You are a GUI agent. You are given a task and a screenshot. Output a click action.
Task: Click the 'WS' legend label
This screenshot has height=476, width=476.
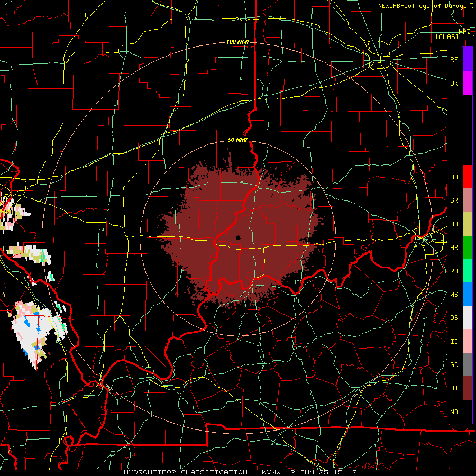click(x=454, y=295)
